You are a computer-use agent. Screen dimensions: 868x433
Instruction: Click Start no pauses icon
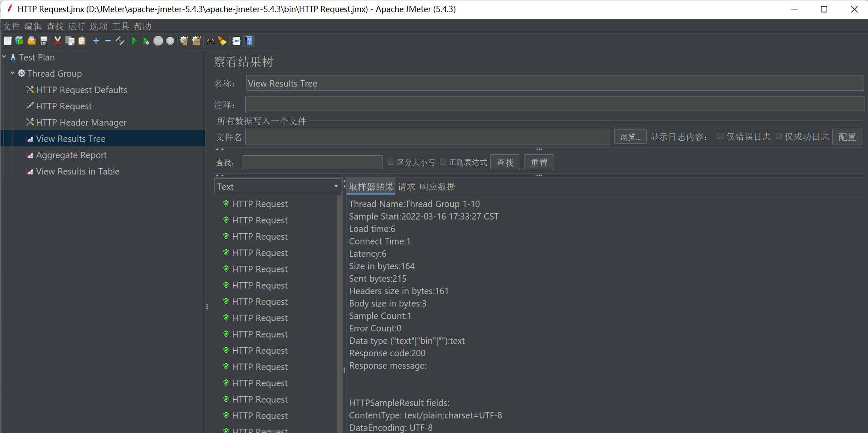coord(146,41)
